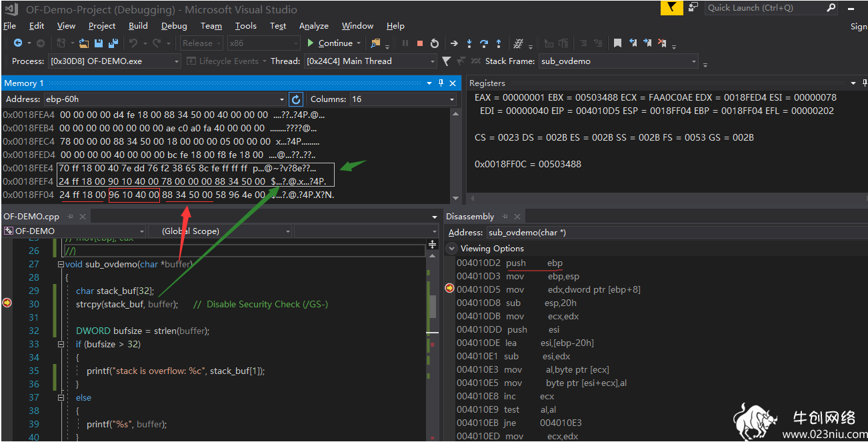Open the Test menu
868x442 pixels.
click(278, 26)
